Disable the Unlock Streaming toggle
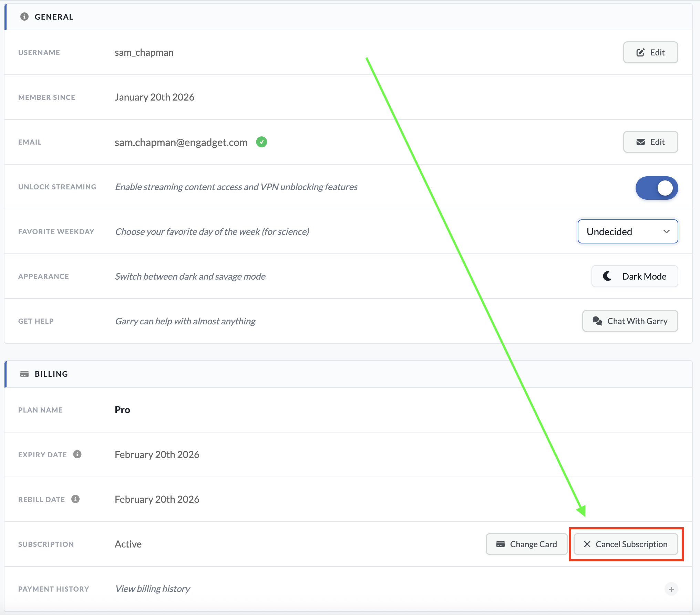The width and height of the screenshot is (700, 615). pyautogui.click(x=656, y=188)
